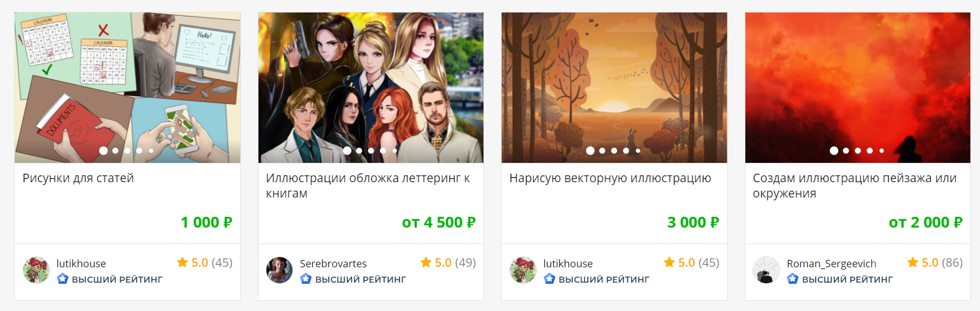Select third slide dot on book cover image

coord(371,151)
